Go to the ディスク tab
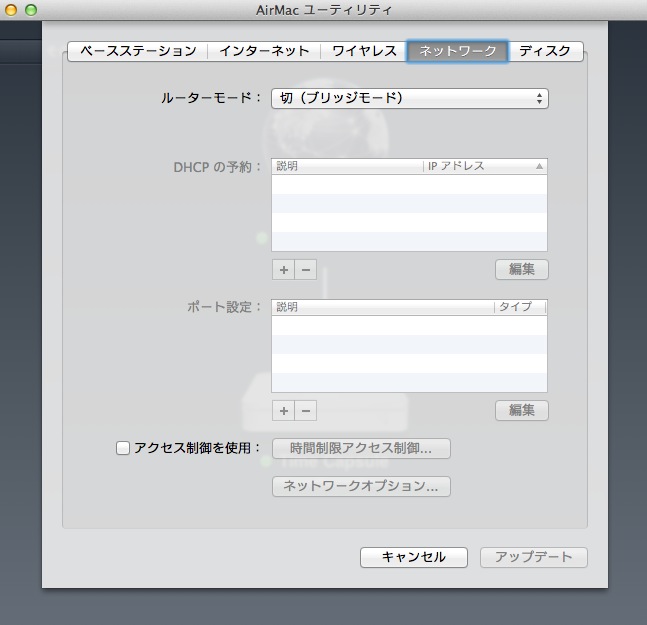This screenshot has height=625, width=647. (x=545, y=51)
